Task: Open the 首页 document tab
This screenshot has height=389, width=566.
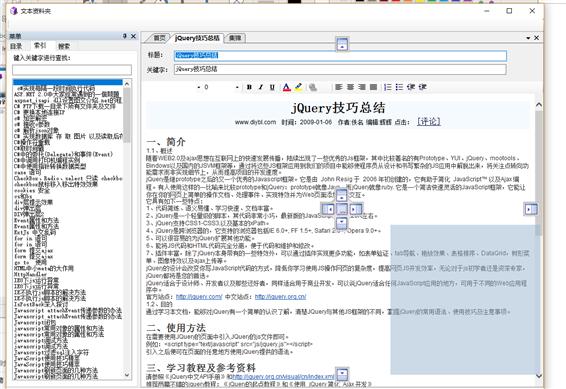Action: coord(159,38)
